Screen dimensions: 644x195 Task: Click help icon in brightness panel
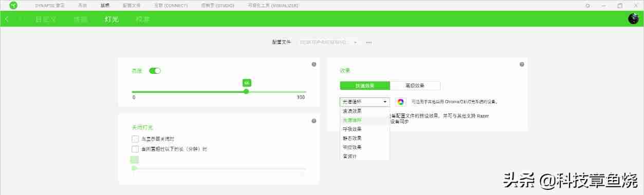click(314, 65)
